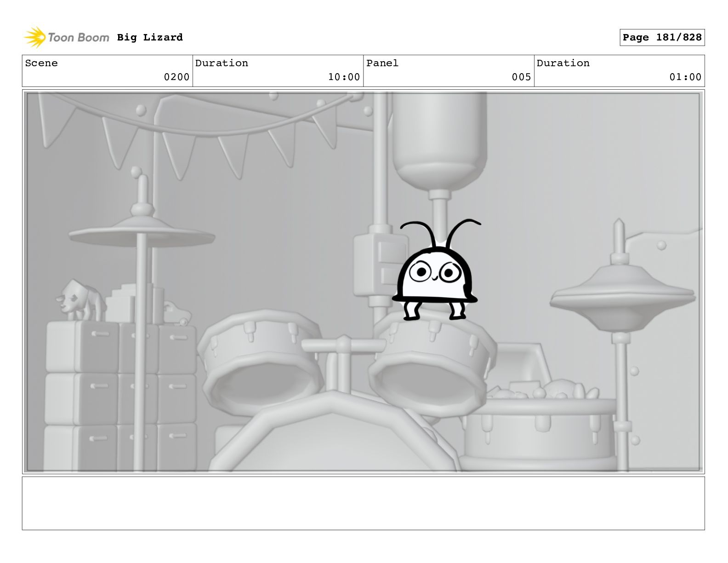Click the panel number '005'
728x563 pixels.
click(521, 77)
